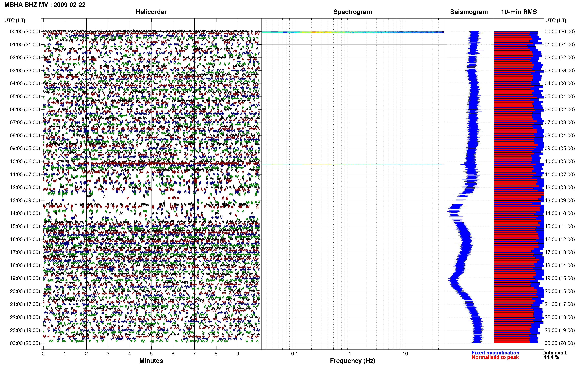Click frequency tick label '0.1'
The image size is (588, 368).
[295, 354]
